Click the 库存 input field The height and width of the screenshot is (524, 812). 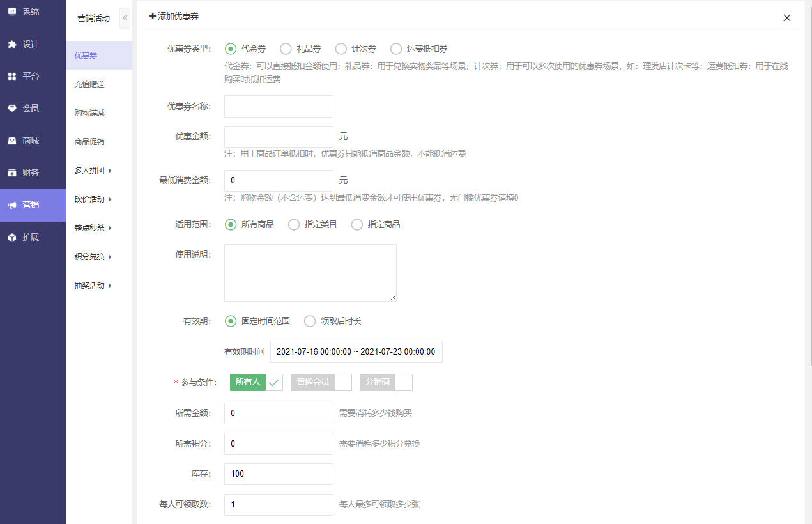pos(279,474)
